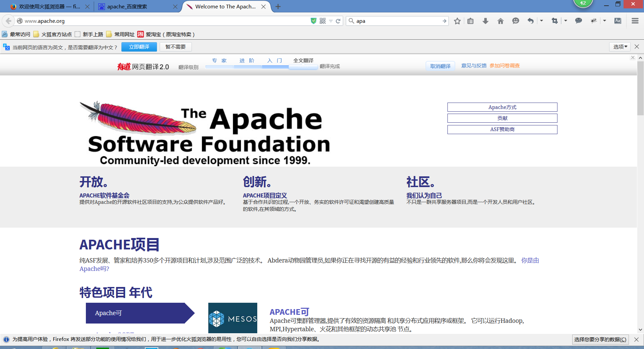Set translation level to 全文翻译
Image resolution: width=644 pixels, height=349 pixels.
pos(303,61)
